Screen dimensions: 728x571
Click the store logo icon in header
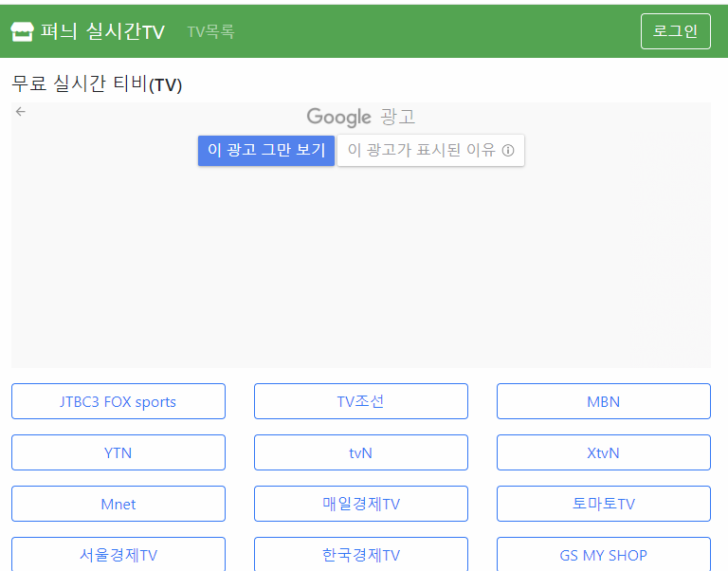point(22,31)
